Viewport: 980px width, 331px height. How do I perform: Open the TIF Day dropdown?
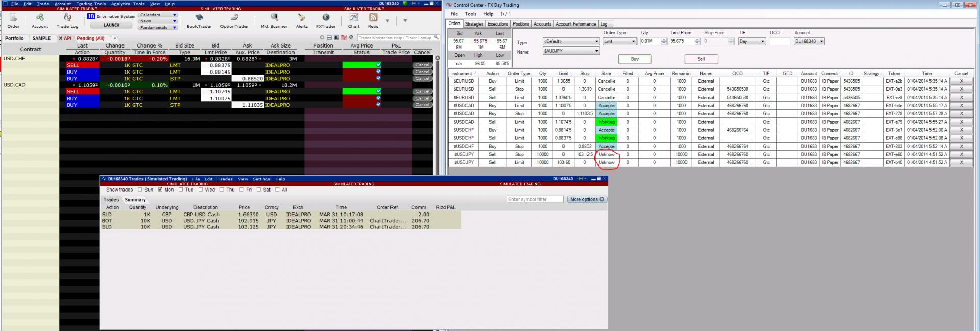pyautogui.click(x=752, y=42)
